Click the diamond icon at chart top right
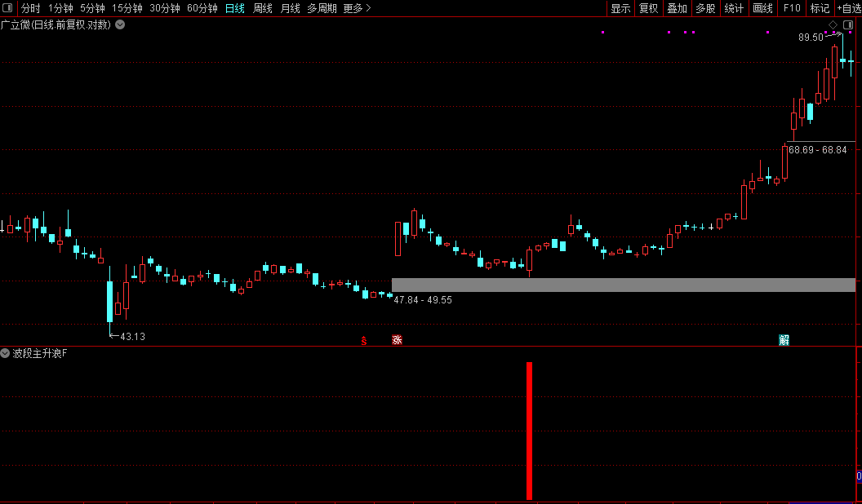Screen dimensions: 862x504 click(x=833, y=24)
